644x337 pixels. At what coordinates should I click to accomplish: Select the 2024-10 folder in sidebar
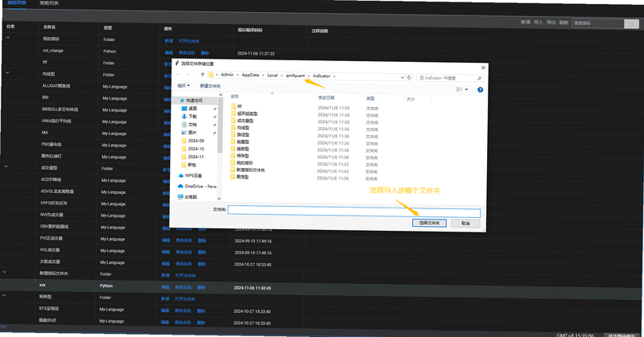196,149
